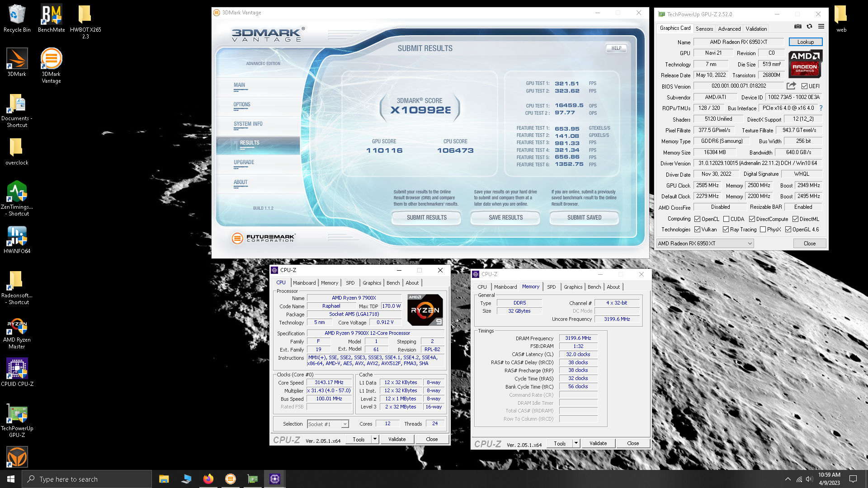This screenshot has height=488, width=868.
Task: Click the Close button in the GPU-Z window
Action: [x=809, y=244]
